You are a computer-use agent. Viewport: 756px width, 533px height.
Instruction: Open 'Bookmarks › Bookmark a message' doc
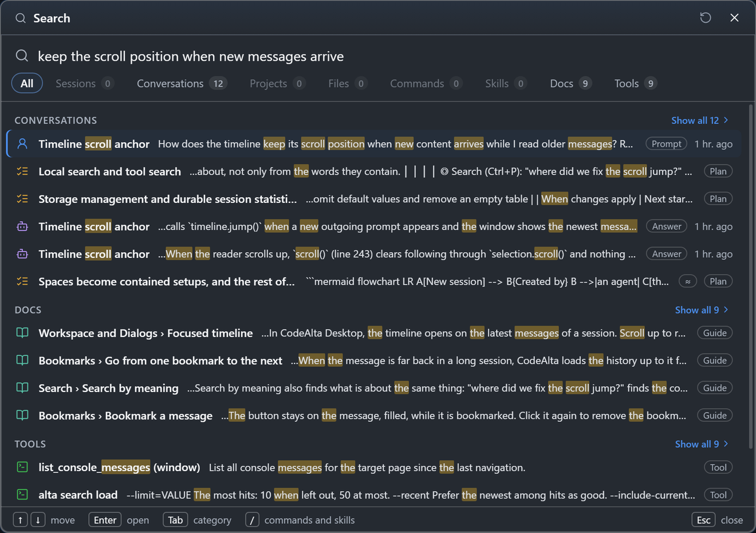point(373,416)
